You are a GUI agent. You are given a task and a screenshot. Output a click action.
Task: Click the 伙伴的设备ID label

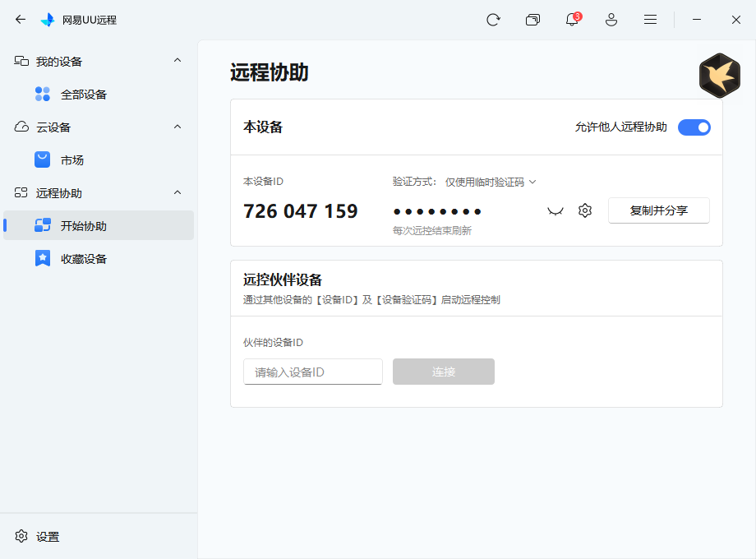pos(273,343)
